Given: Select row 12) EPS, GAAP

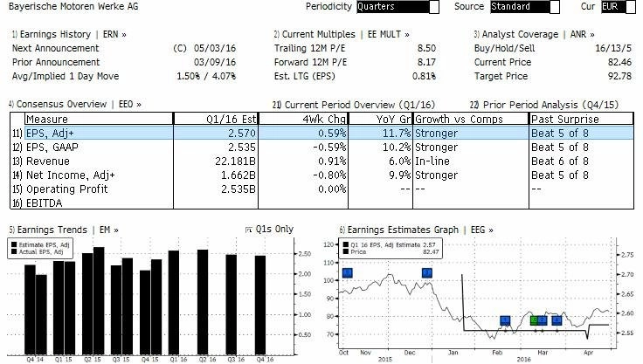Looking at the screenshot, I should 321,148.
